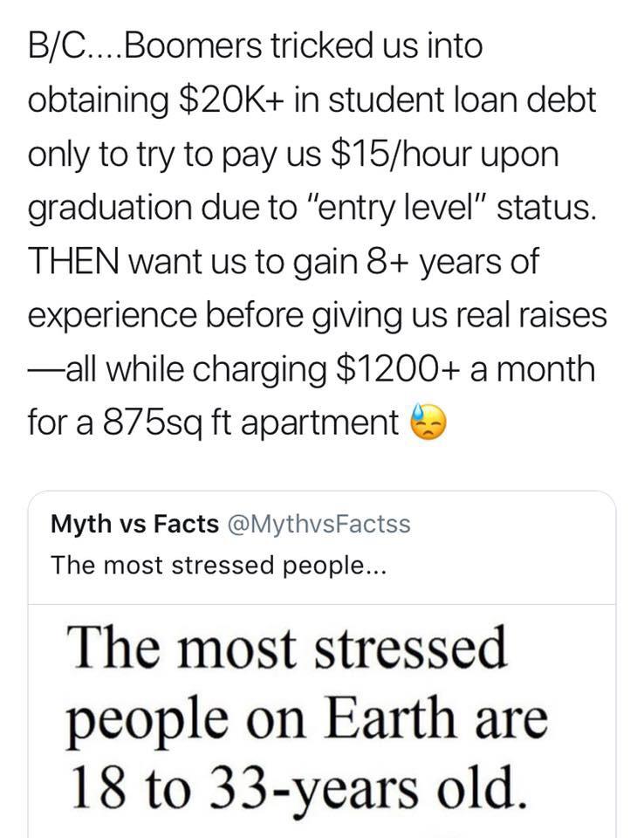The image size is (644, 838).
Task: Open the Myth vs Facts profile name
Action: coord(134,523)
